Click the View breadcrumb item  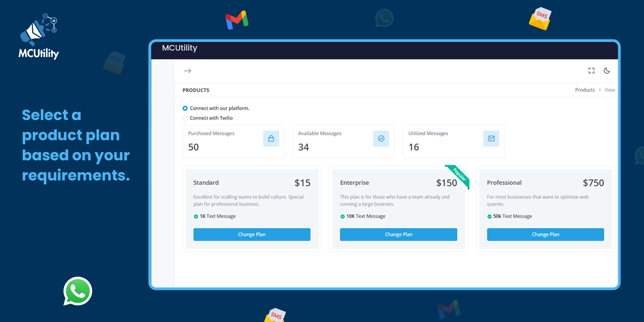(609, 90)
